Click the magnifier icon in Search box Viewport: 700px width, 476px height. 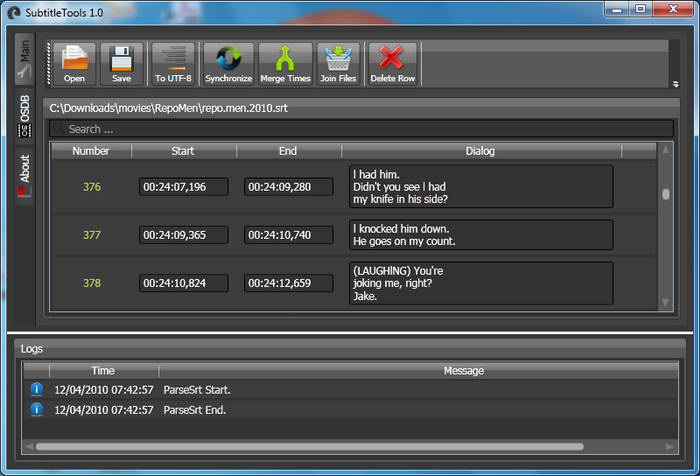pos(58,129)
